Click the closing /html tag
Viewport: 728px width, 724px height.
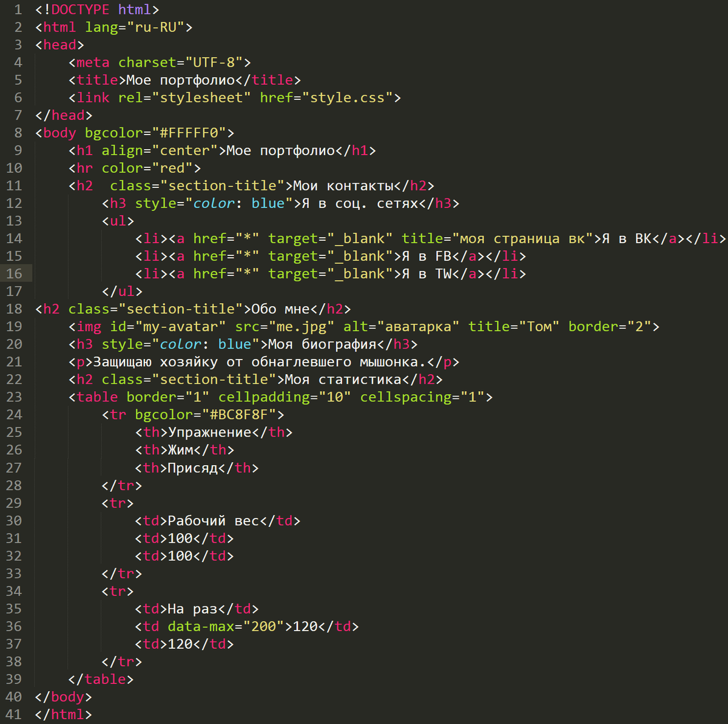pos(64,714)
